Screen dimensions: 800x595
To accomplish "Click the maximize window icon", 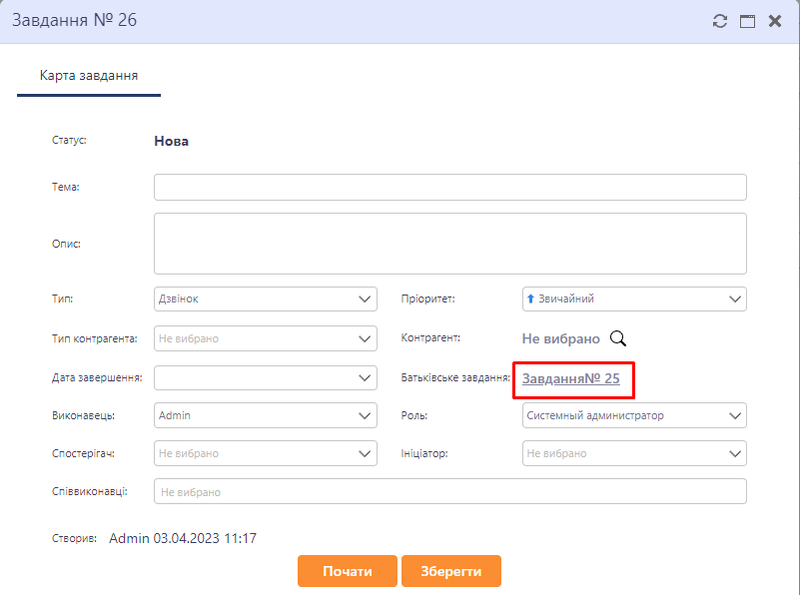I will point(746,21).
